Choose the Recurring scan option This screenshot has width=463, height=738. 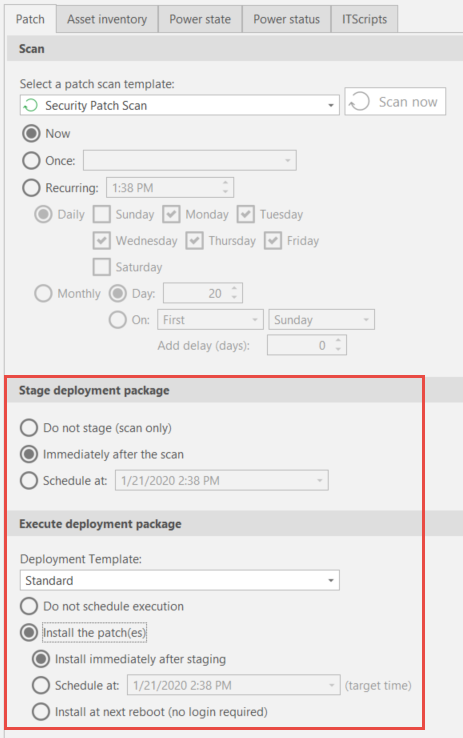coord(31,188)
